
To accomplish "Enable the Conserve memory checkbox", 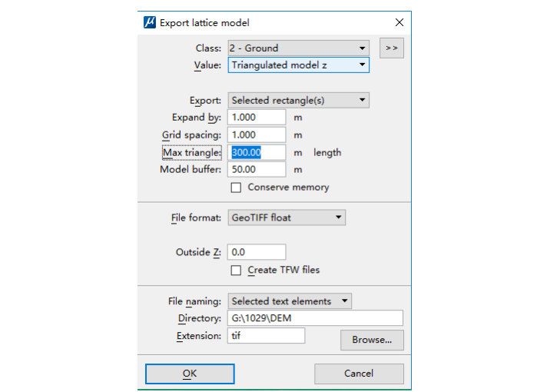I will 237,188.
